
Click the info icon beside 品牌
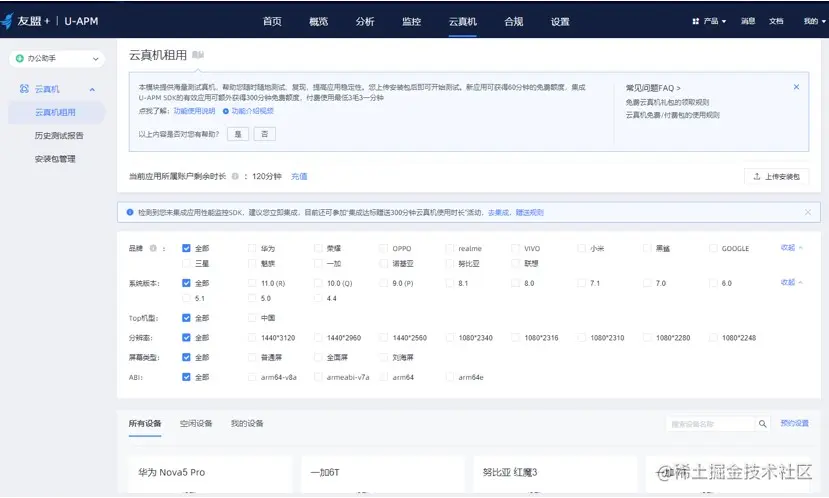click(153, 248)
